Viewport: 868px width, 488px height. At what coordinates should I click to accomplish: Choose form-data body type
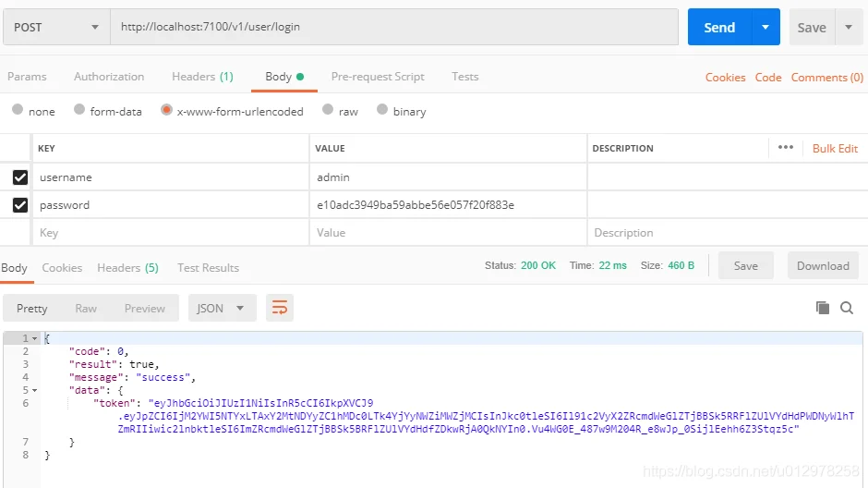point(80,111)
